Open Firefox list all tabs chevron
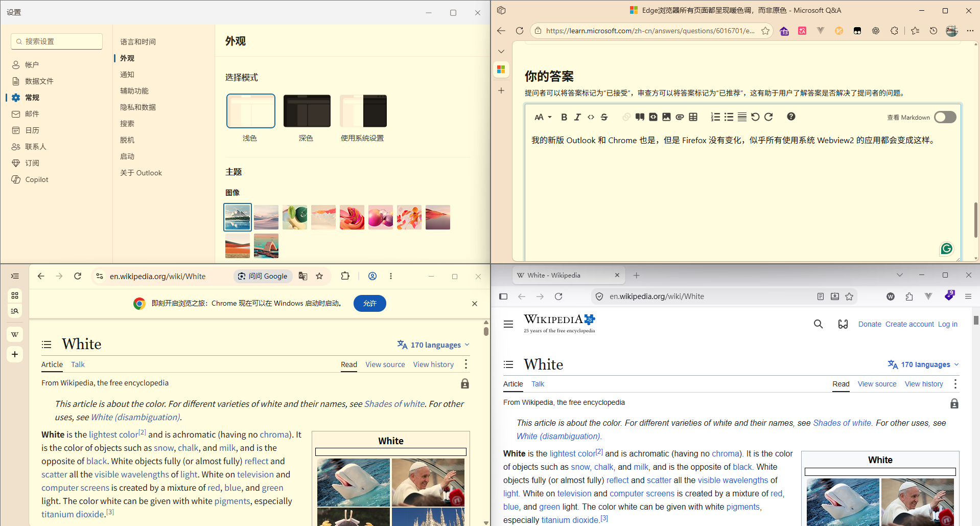 900,275
